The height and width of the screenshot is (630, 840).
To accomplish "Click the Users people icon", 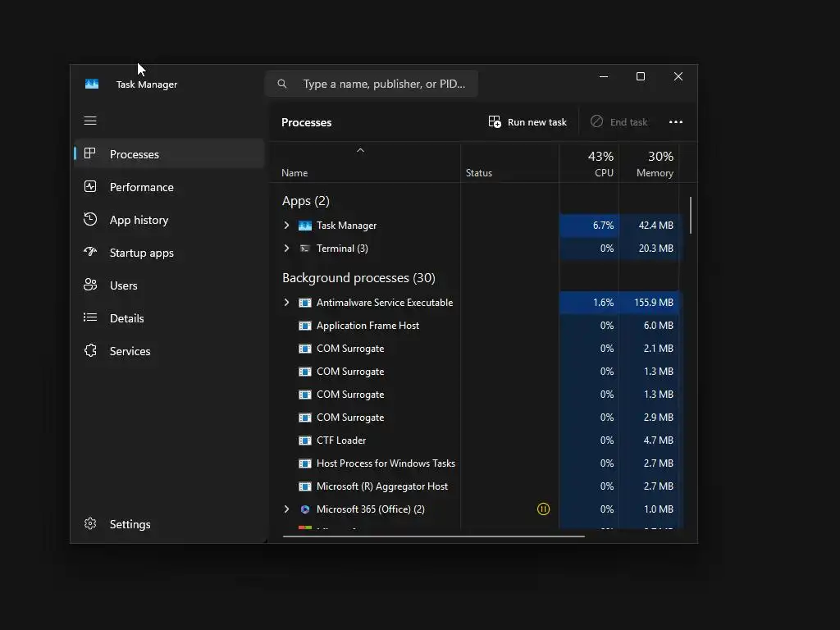I will [x=90, y=285].
